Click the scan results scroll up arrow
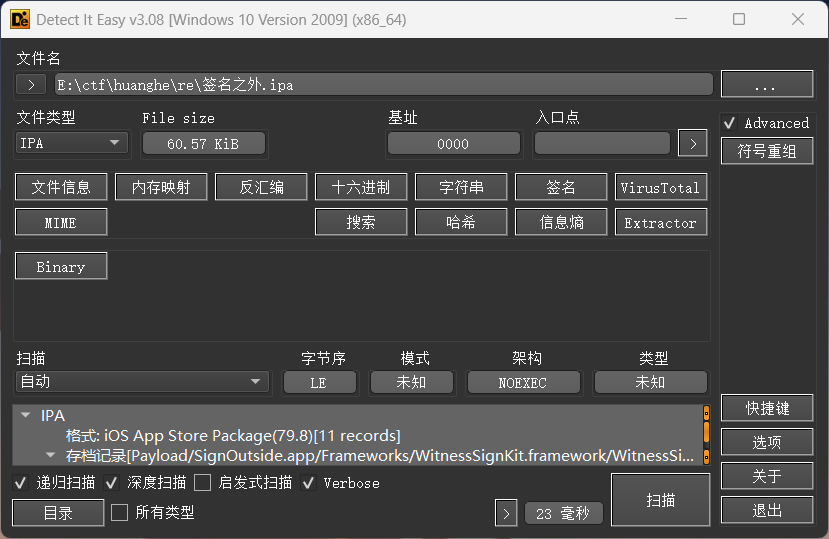The image size is (829, 539). (706, 413)
